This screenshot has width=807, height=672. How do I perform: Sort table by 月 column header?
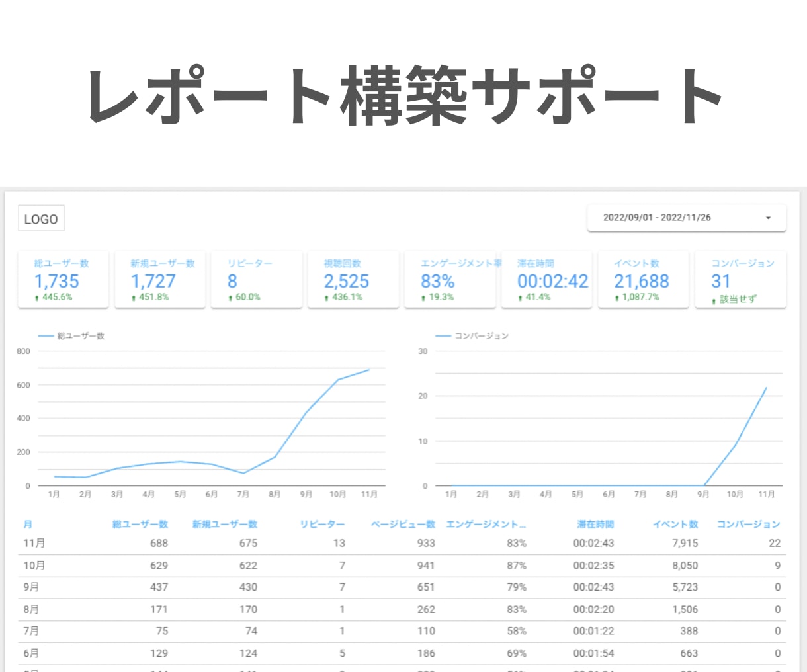pyautogui.click(x=28, y=524)
